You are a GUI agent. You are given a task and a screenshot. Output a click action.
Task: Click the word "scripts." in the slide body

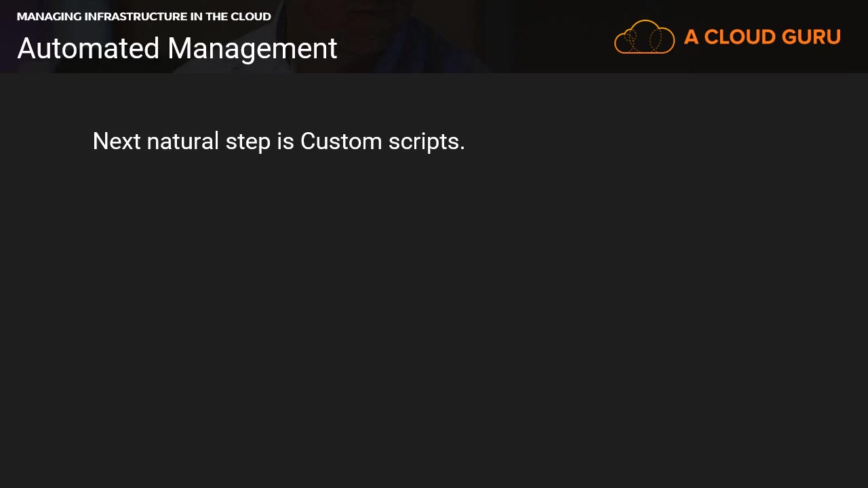(427, 141)
